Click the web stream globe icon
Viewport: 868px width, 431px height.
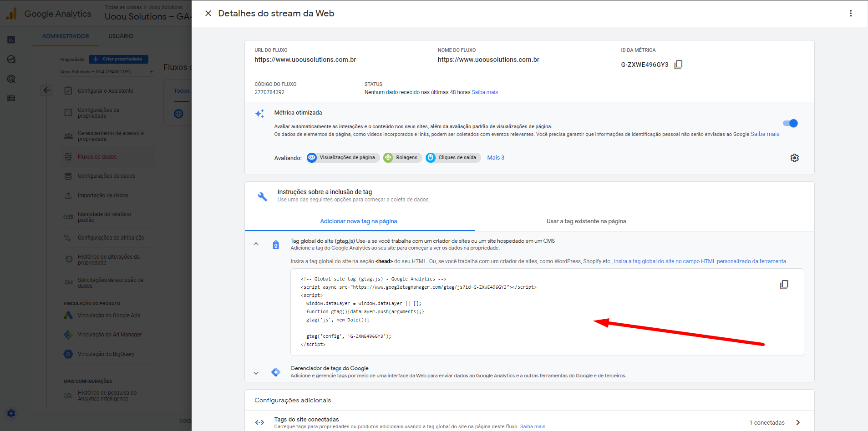pyautogui.click(x=178, y=114)
